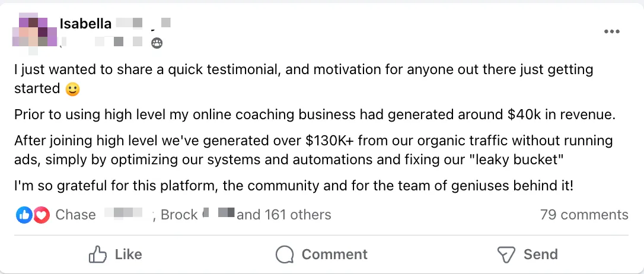Show the "and 161 others" reactions list
Image resolution: width=644 pixels, height=274 pixels.
click(x=284, y=215)
